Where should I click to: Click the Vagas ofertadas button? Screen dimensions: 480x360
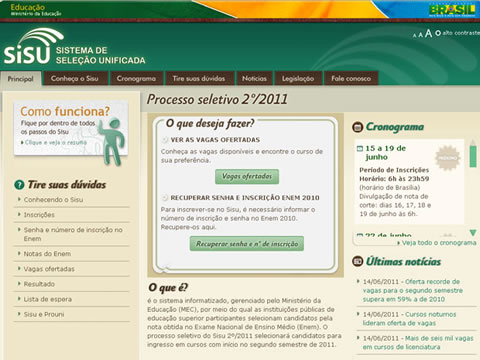[247, 176]
